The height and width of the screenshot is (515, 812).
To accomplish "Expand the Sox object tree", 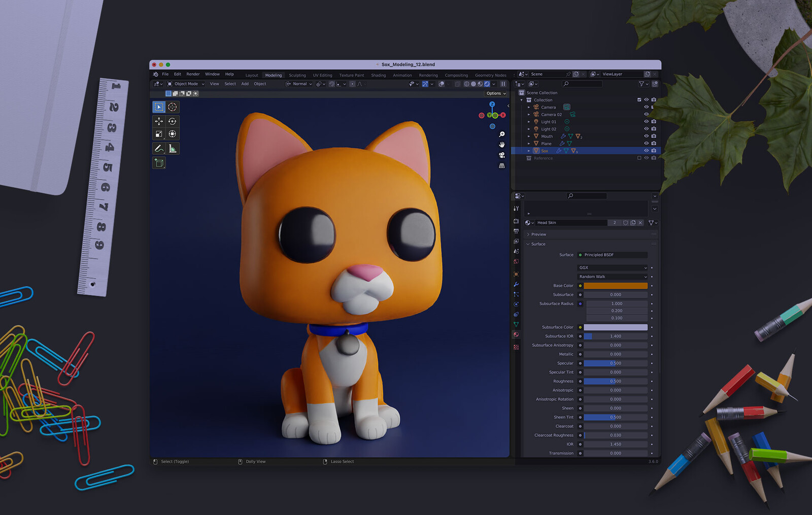I will tap(529, 151).
